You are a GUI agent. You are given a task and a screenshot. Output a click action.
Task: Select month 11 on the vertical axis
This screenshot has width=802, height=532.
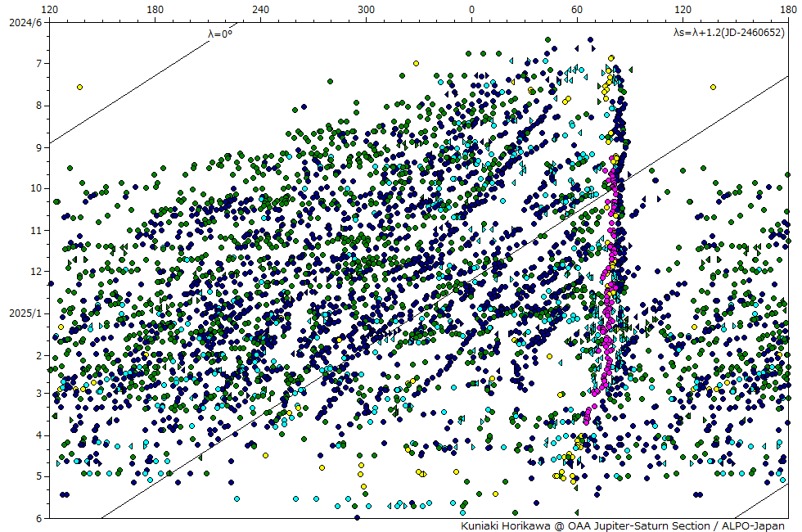35,230
